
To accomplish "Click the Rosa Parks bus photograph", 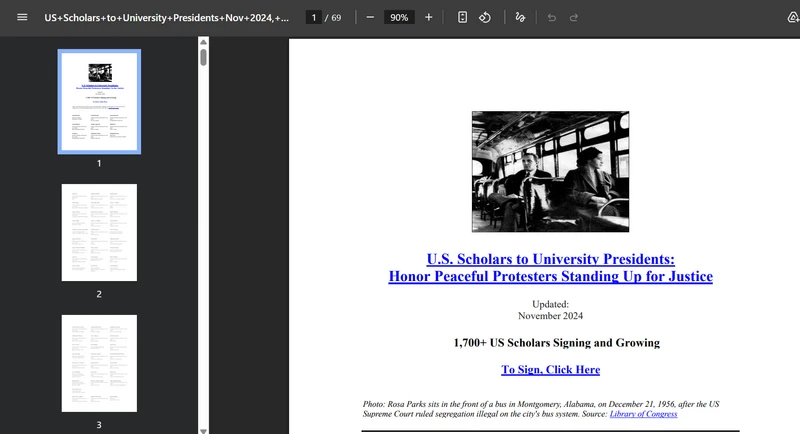I will click(x=551, y=171).
